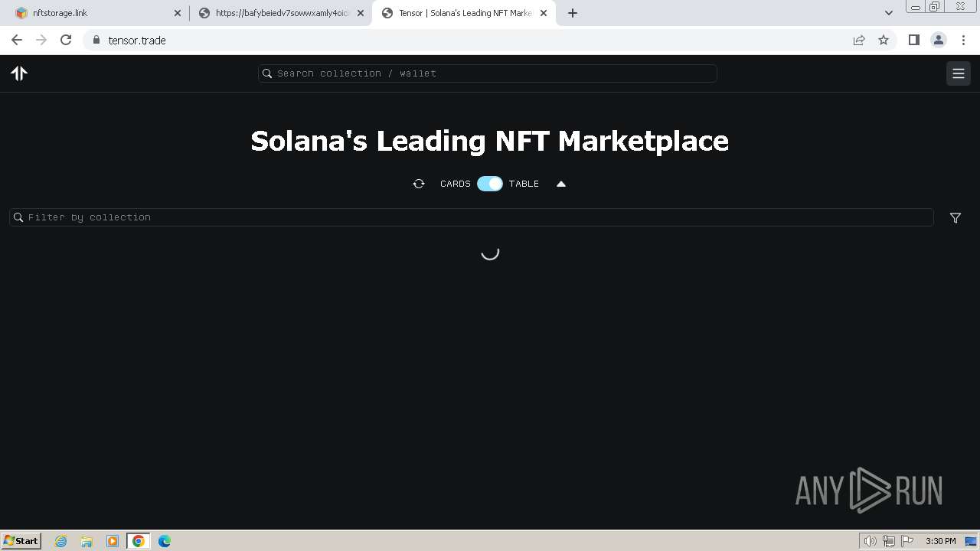Viewport: 980px width, 551px height.
Task: Close the Tensor tab
Action: tap(544, 13)
